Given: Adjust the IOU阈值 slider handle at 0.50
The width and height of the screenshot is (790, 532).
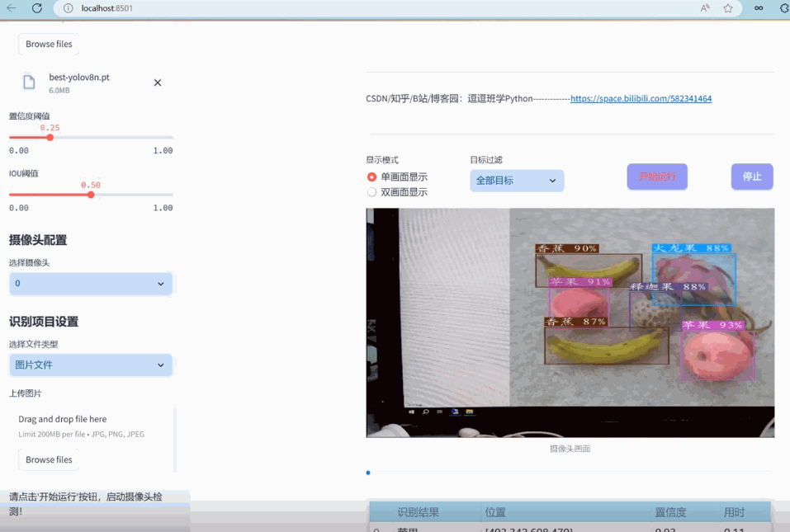Looking at the screenshot, I should click(x=91, y=195).
